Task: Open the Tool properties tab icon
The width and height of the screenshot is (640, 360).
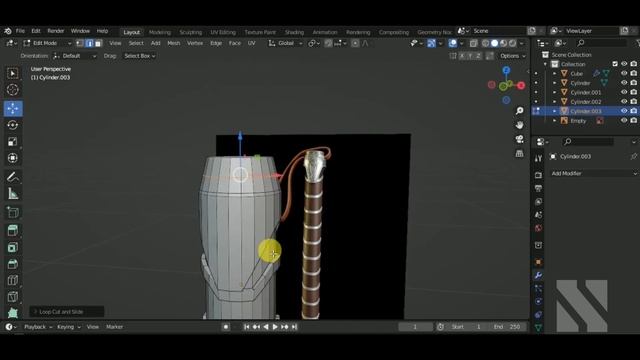Action: 538,158
